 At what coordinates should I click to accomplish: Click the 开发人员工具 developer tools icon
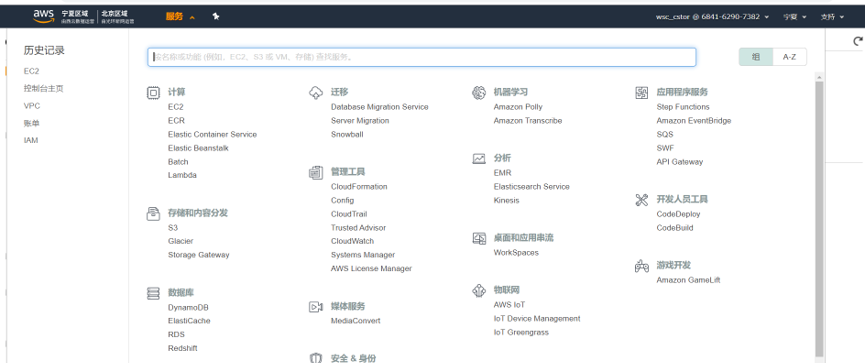(641, 200)
